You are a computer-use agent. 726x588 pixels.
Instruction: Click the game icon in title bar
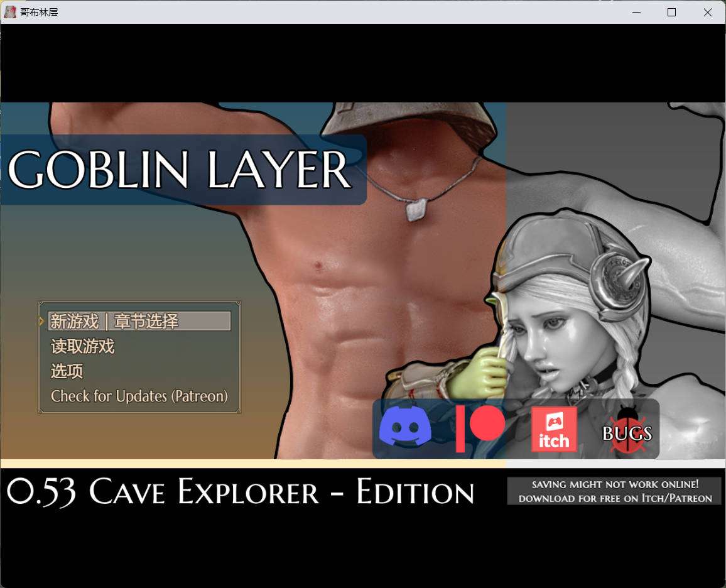(10, 12)
